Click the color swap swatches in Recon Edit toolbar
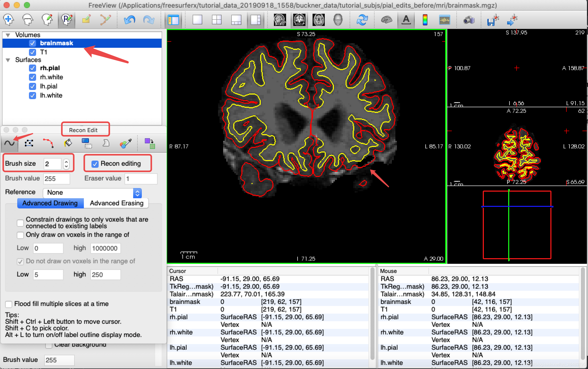 (x=149, y=143)
